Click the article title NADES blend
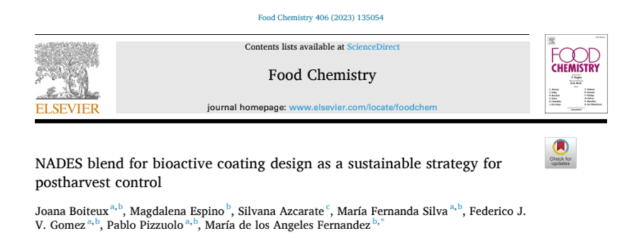 click(269, 173)
